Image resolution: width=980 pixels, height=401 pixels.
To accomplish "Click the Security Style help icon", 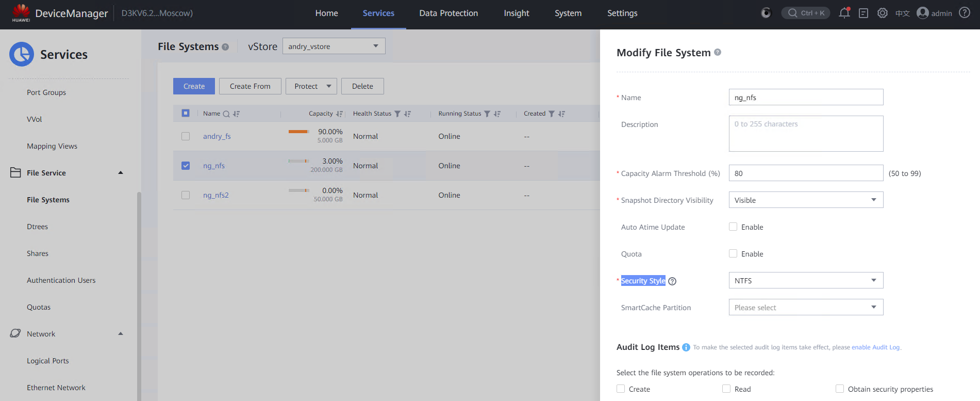I will click(x=672, y=281).
